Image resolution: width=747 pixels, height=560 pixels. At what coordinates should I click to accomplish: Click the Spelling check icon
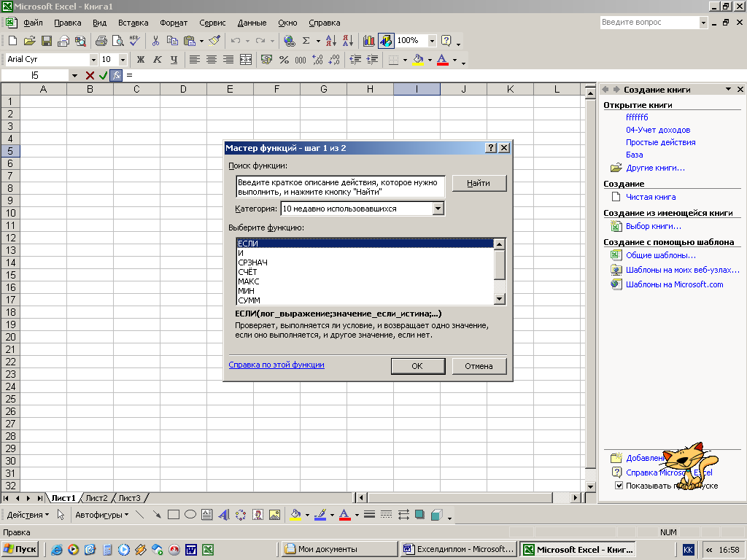pos(134,41)
